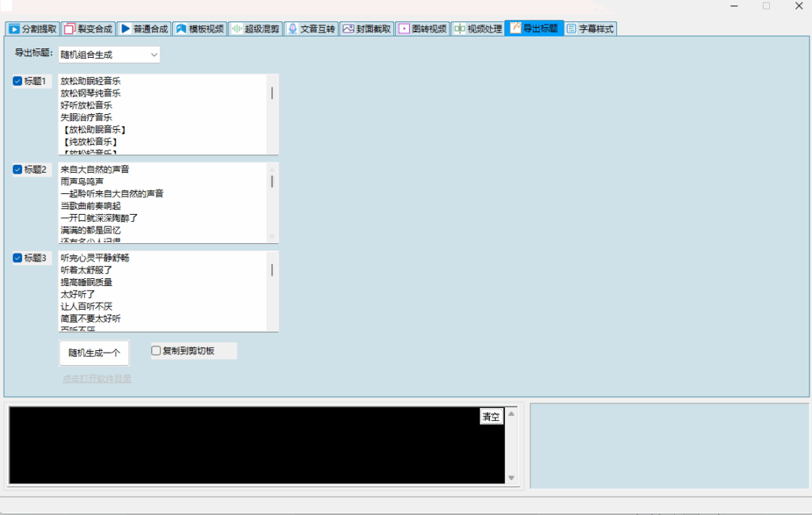The image size is (812, 515).
Task: Click the line 好听放松音乐
Action: 86,105
